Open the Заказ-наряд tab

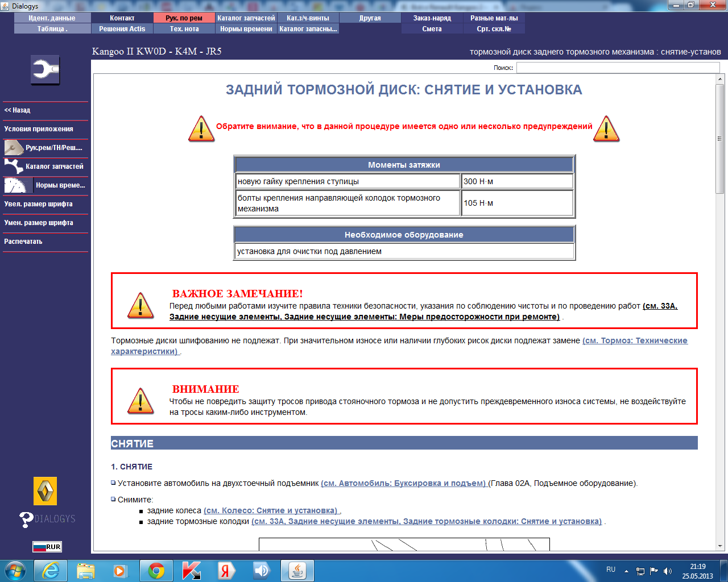pos(432,18)
